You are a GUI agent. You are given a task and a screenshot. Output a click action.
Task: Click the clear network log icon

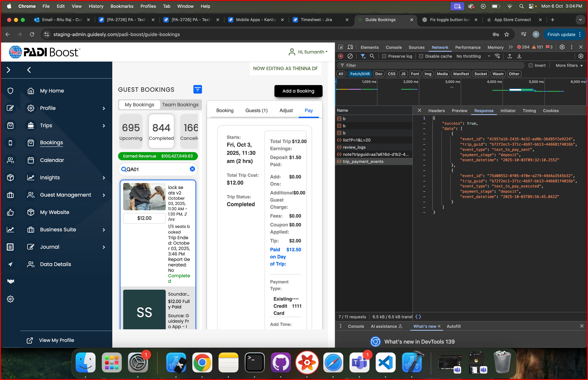350,56
